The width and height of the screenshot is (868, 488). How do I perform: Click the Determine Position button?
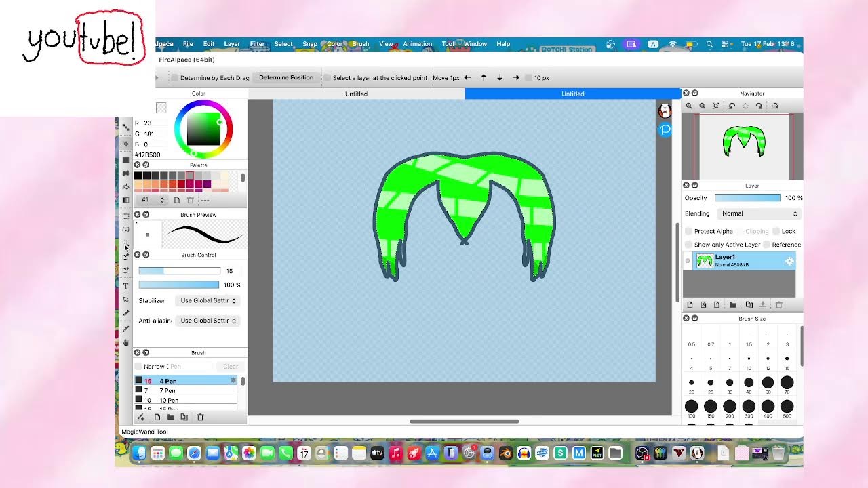click(x=286, y=77)
